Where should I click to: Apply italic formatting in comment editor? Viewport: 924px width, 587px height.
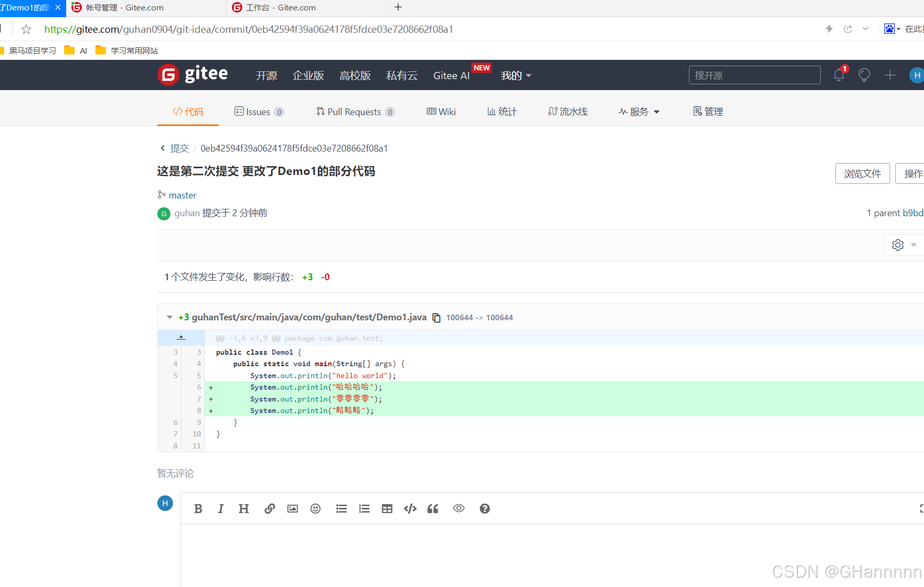(220, 509)
